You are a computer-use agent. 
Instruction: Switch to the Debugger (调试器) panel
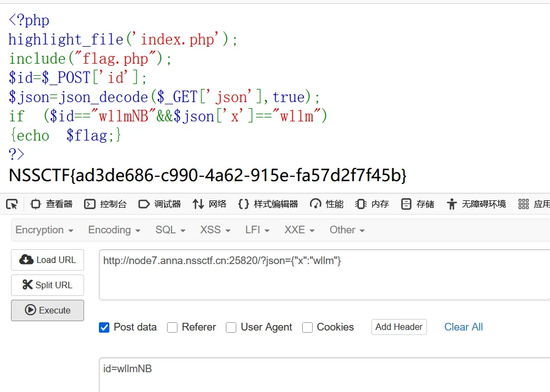click(159, 204)
